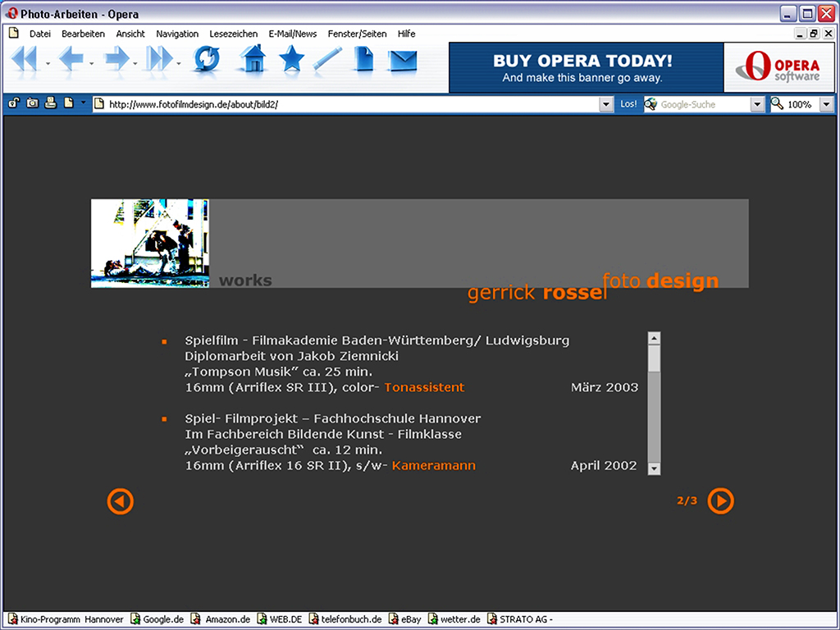Click the orange Kameramann text
The height and width of the screenshot is (630, 840).
433,466
